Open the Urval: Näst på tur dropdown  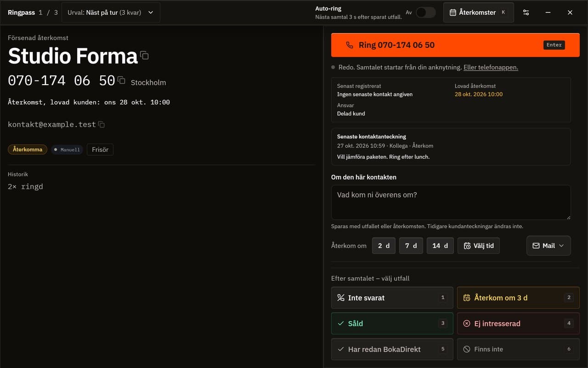coord(111,12)
